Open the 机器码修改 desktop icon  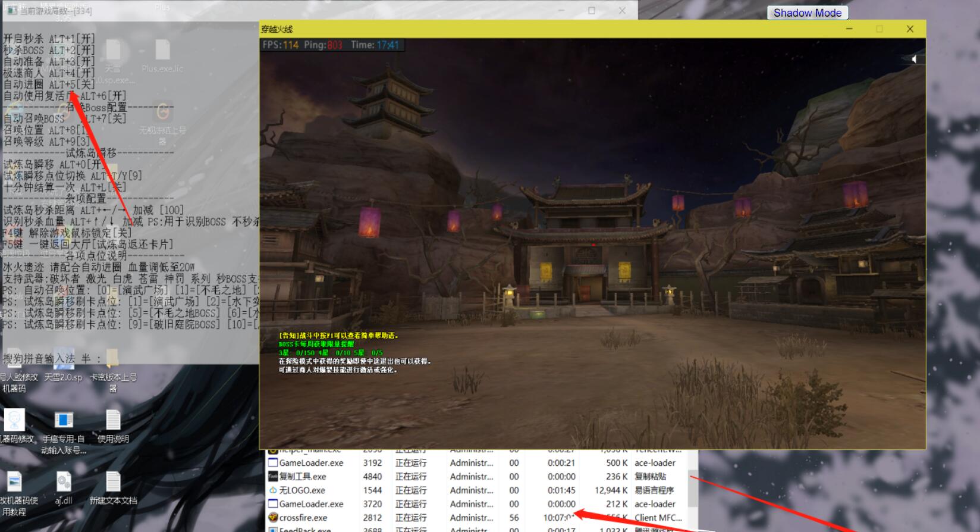click(14, 421)
